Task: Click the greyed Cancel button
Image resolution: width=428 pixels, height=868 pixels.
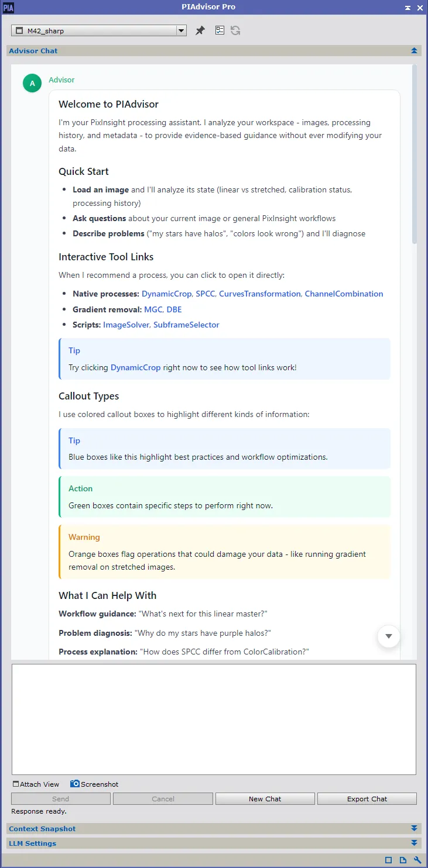Action: [163, 799]
